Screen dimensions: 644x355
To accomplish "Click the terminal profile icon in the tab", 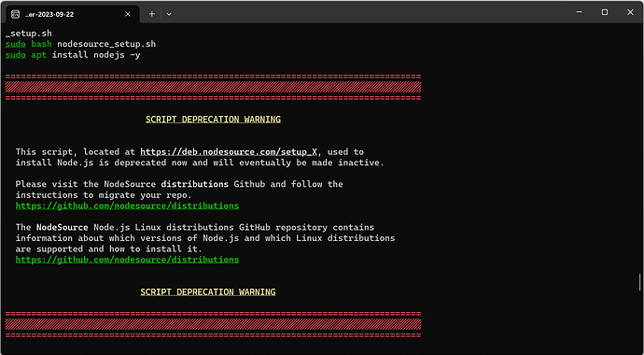I will tap(15, 14).
